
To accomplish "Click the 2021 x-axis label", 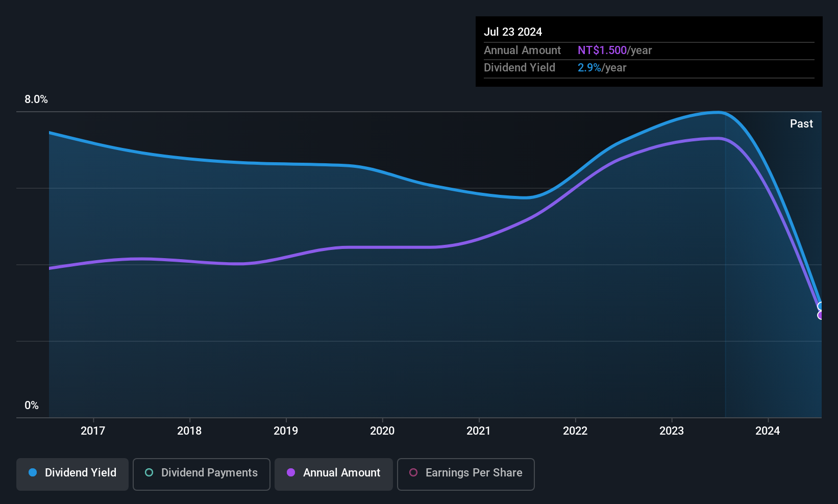I will pyautogui.click(x=479, y=431).
